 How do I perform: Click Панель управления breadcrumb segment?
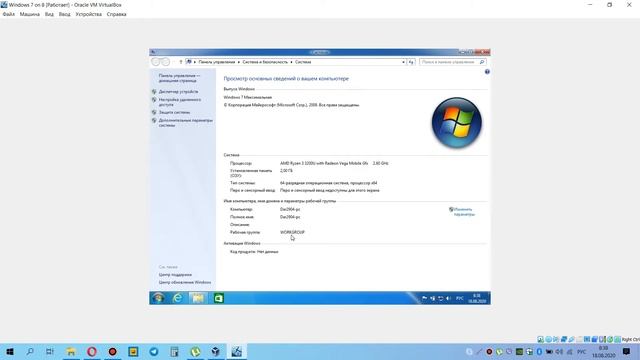click(217, 62)
